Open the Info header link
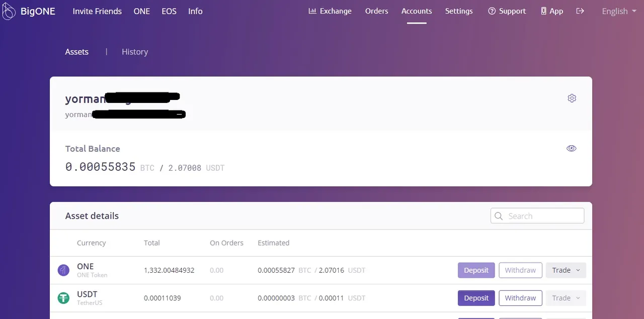Image resolution: width=644 pixels, height=319 pixels. point(195,11)
